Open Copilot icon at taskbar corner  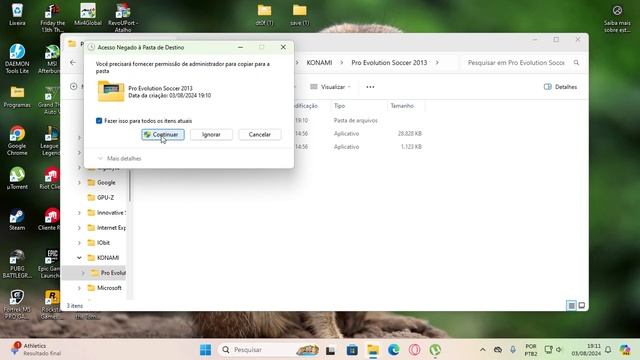pyautogui.click(x=624, y=350)
